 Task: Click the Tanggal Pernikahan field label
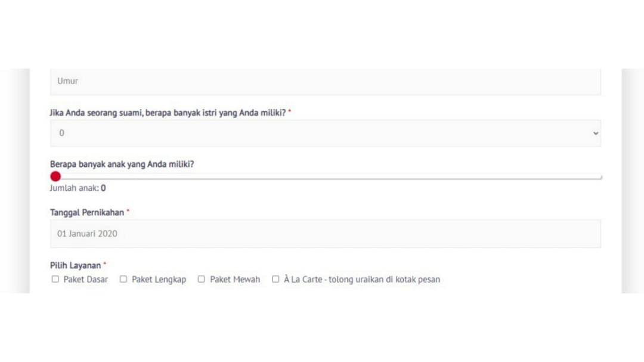pyautogui.click(x=86, y=212)
